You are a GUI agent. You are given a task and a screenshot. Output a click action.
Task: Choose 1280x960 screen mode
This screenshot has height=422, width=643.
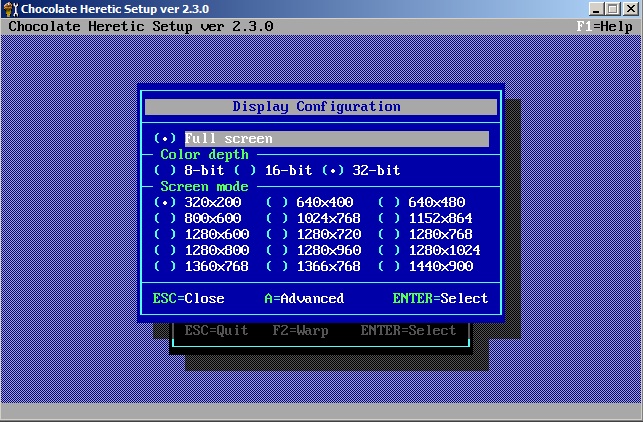[313, 250]
